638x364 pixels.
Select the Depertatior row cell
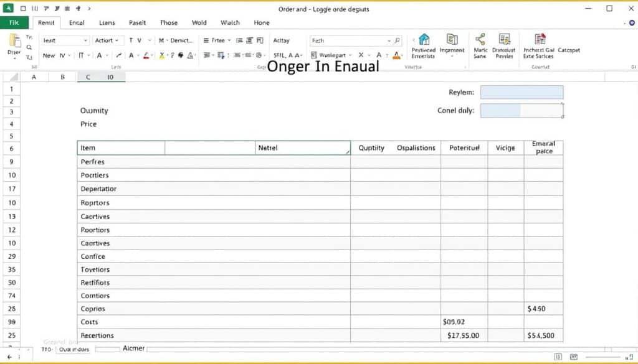[x=214, y=189]
